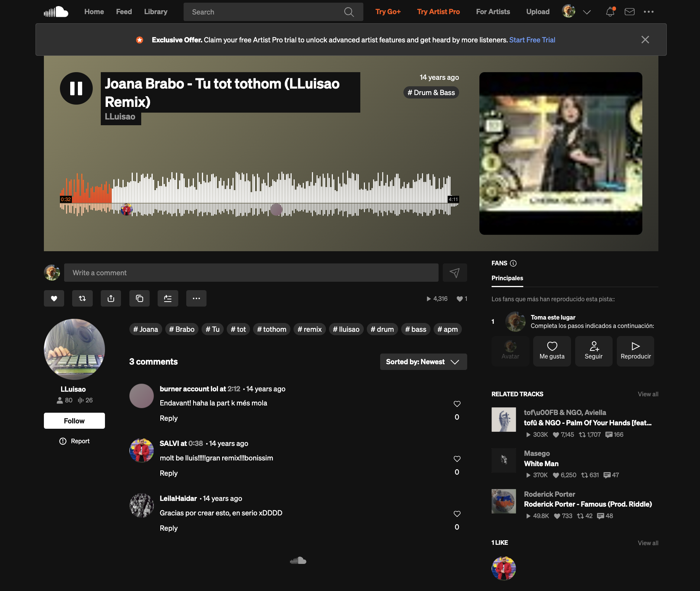Open the messages envelope icon

coord(629,12)
